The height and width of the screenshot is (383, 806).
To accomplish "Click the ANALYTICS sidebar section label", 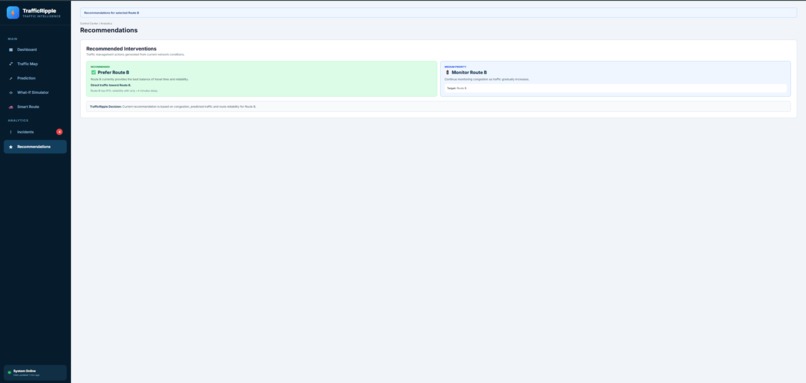I will 18,120.
